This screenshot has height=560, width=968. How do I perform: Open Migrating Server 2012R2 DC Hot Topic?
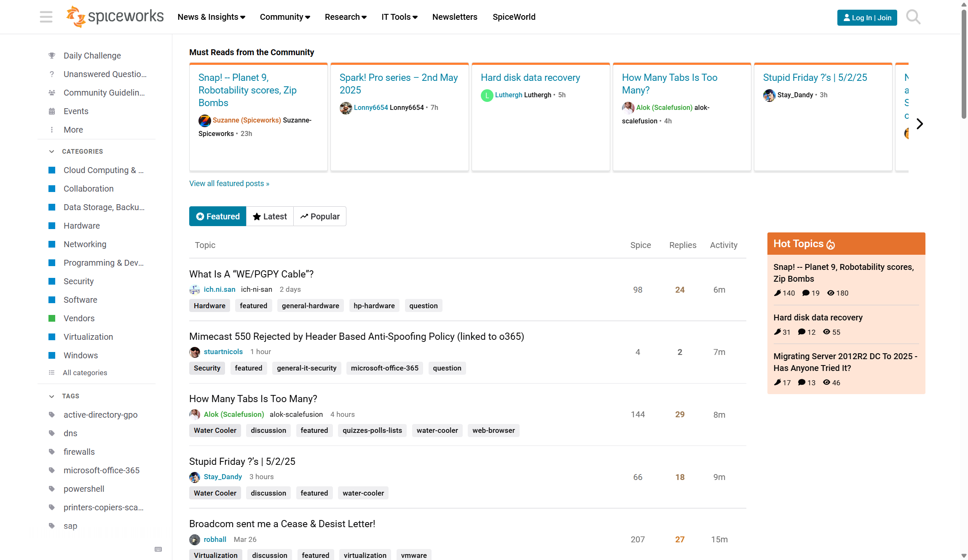845,362
